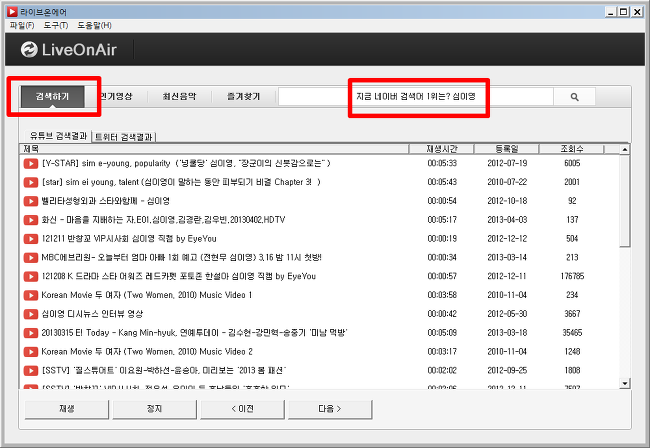Click the red app icon in title bar
Image resolution: width=650 pixels, height=448 pixels.
coord(12,12)
